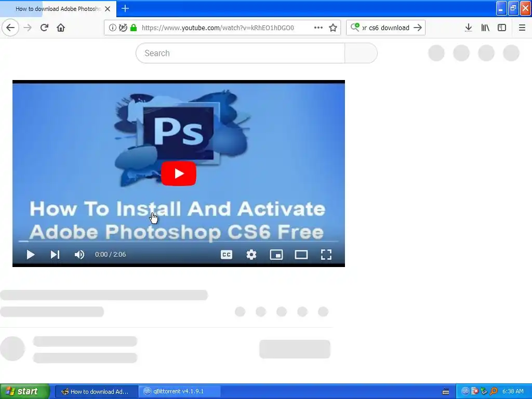Viewport: 532px width, 399px height.
Task: Go back to the previous page
Action: pos(10,28)
